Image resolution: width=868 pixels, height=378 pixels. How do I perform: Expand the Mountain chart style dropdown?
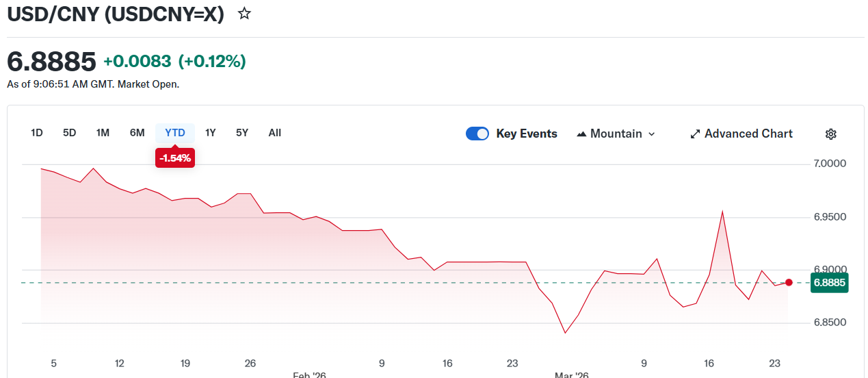tap(651, 134)
